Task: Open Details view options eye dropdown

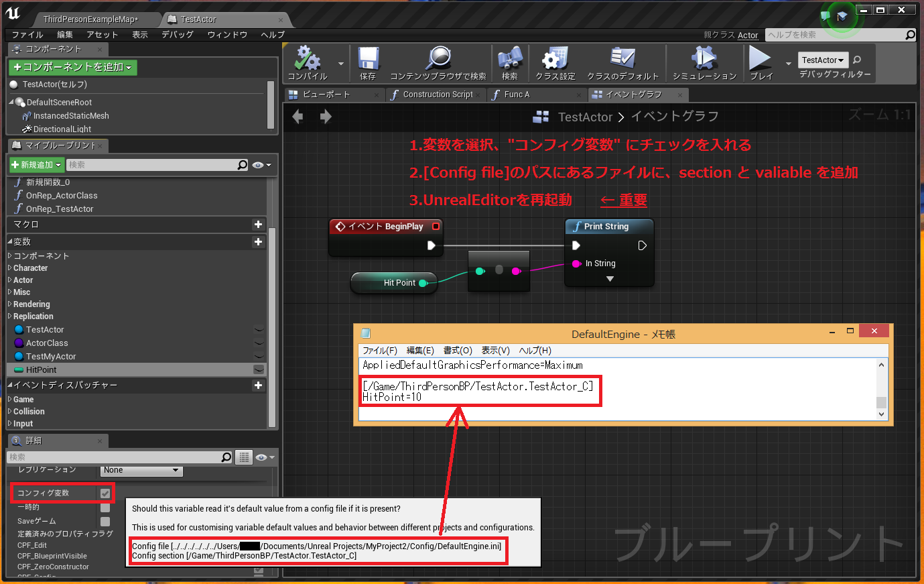Action: tap(265, 457)
